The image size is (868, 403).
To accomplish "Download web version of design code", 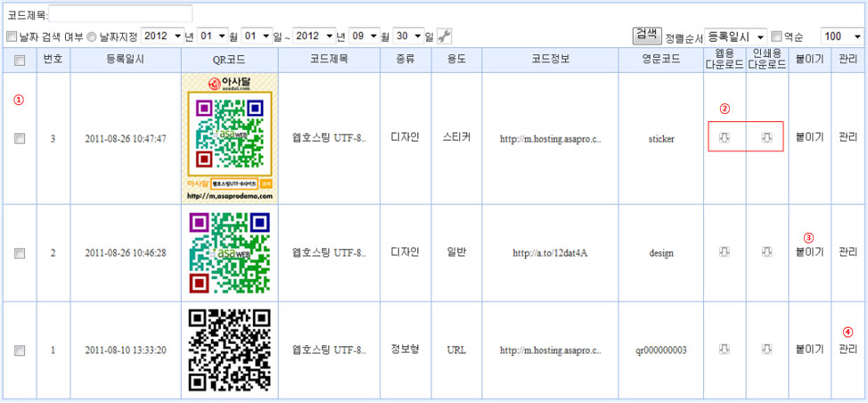I will (x=725, y=252).
